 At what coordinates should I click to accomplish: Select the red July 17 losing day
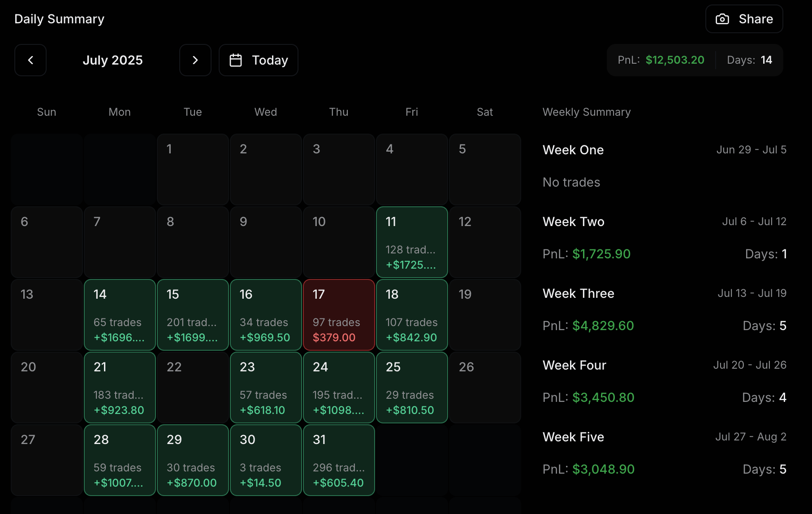point(339,315)
